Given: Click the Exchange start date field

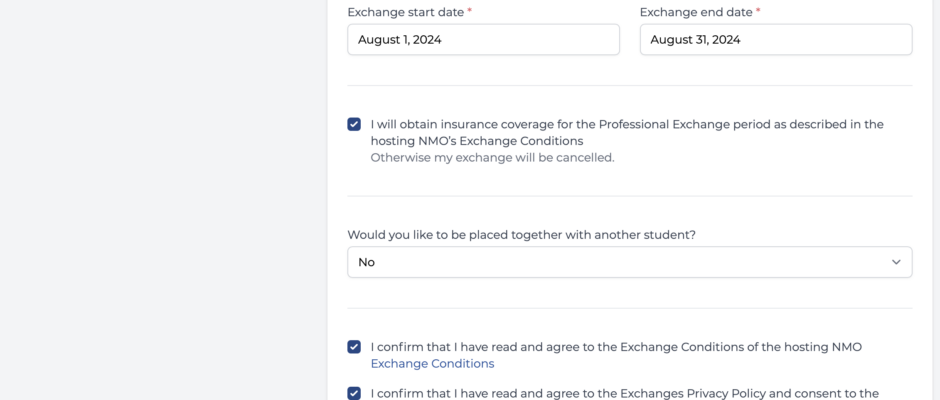Looking at the screenshot, I should coord(483,40).
